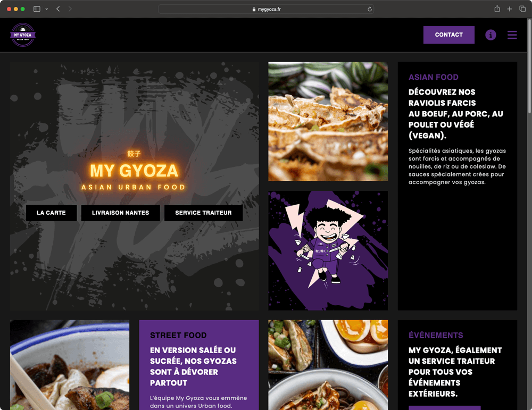Click the cartoon chef mascot image
The width and height of the screenshot is (532, 410).
coord(328,250)
